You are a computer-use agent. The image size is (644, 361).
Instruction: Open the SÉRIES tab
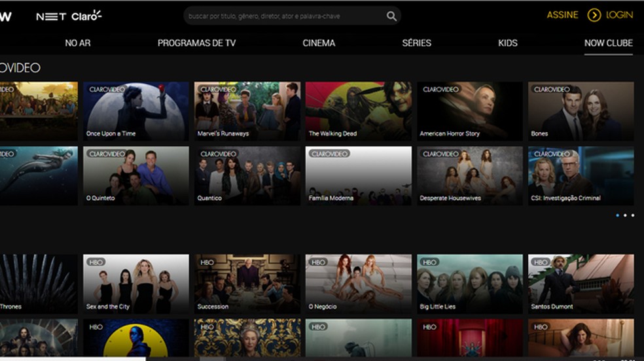pos(416,43)
